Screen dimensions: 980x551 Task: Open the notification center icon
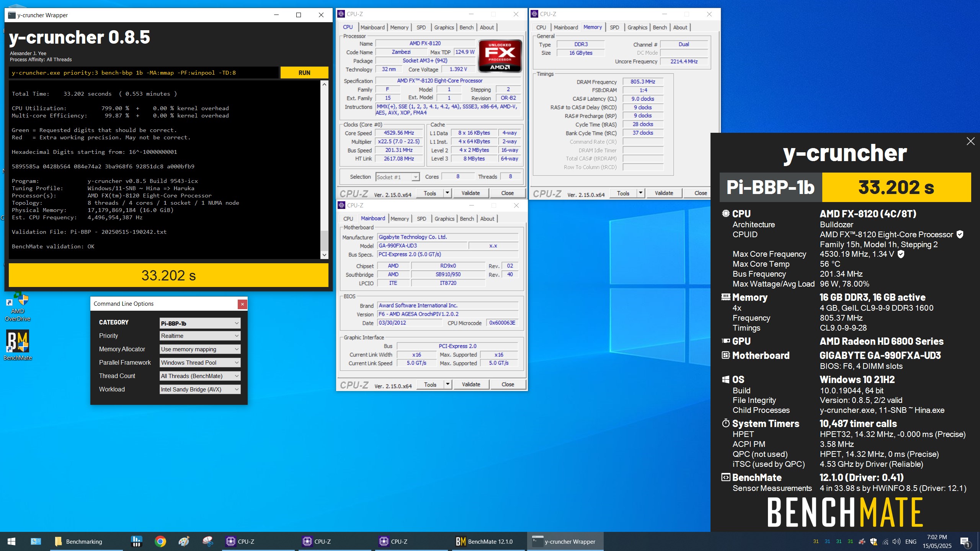[965, 541]
